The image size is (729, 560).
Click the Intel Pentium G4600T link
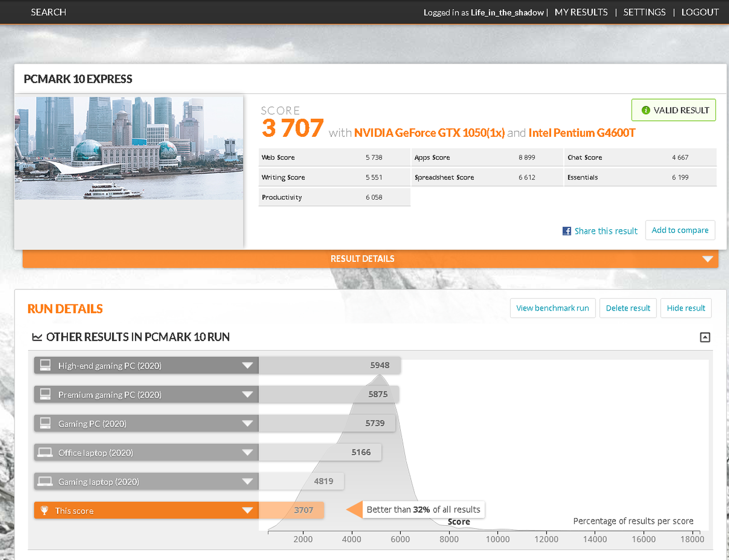582,133
